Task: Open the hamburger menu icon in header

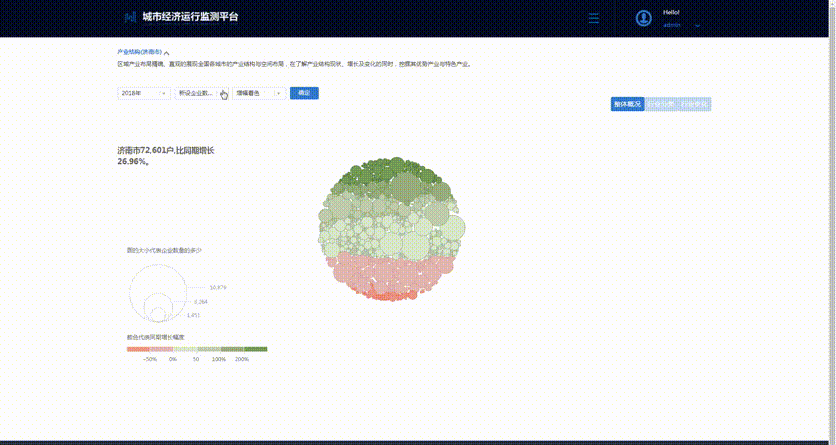Action: click(593, 18)
